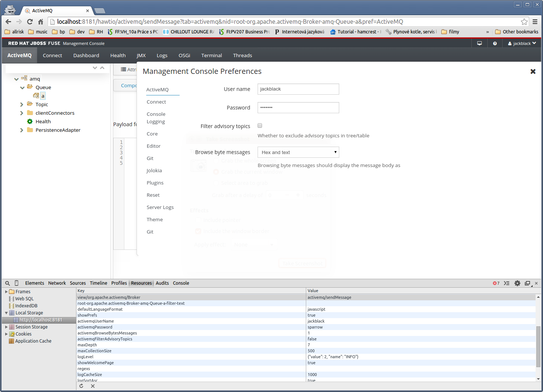Click the DevTools dock-side icon

click(x=528, y=283)
